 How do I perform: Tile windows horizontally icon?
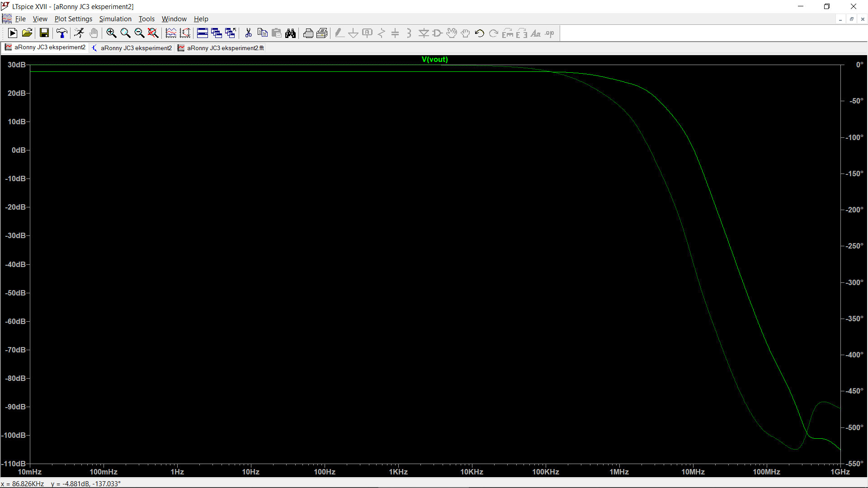pos(203,33)
